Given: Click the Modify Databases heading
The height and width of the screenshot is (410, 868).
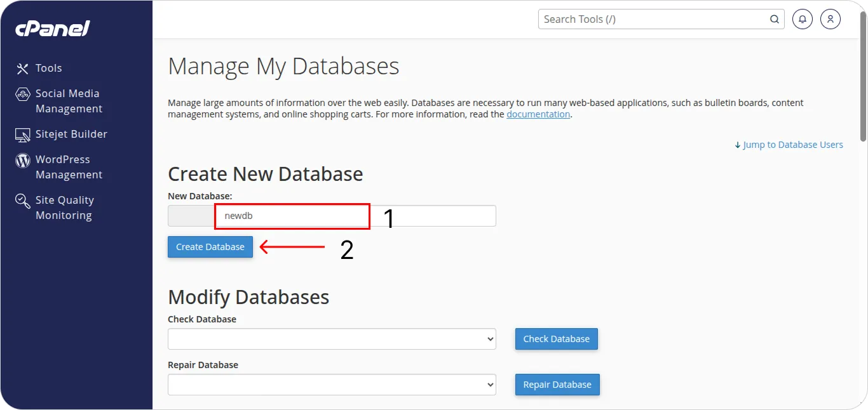Looking at the screenshot, I should click(248, 297).
